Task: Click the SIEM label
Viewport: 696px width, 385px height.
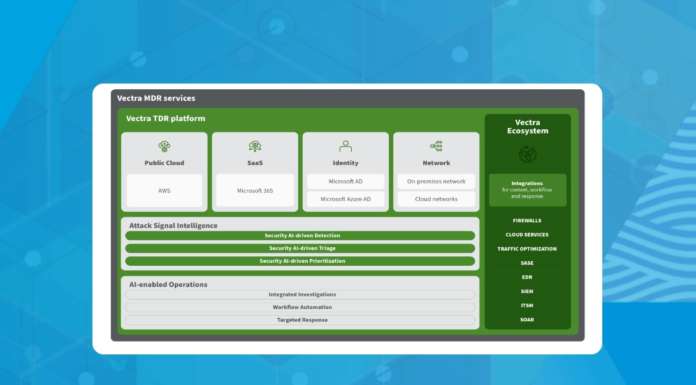Action: (x=527, y=292)
